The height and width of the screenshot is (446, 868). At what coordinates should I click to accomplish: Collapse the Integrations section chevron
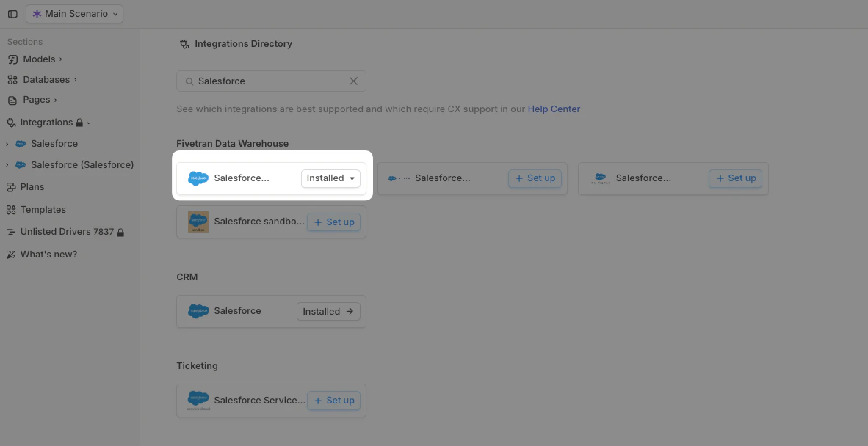(x=89, y=123)
